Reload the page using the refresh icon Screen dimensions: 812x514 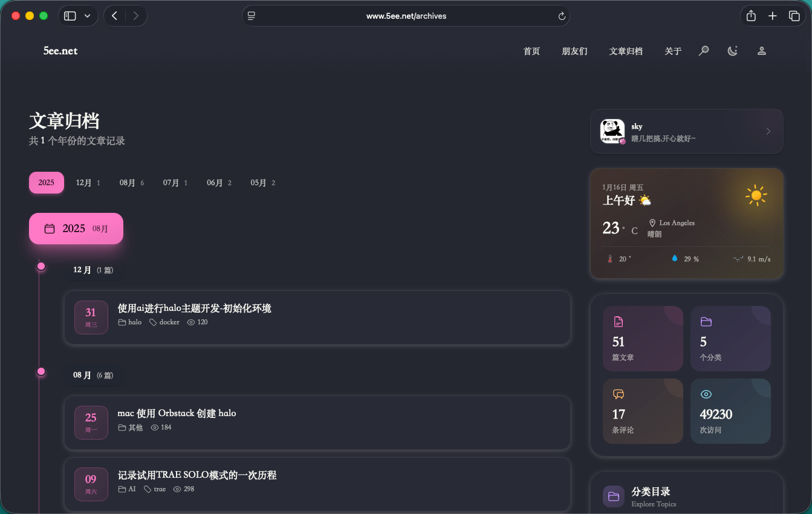pos(562,16)
